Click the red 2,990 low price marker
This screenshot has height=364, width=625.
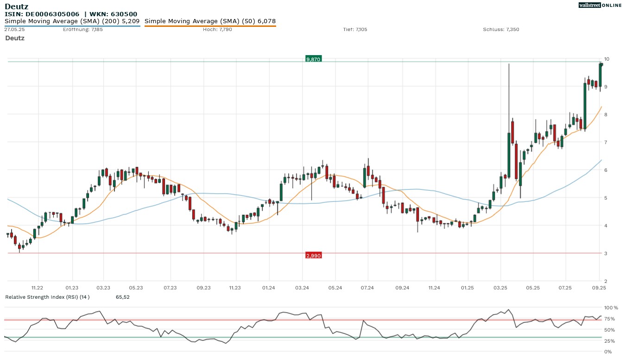[313, 256]
